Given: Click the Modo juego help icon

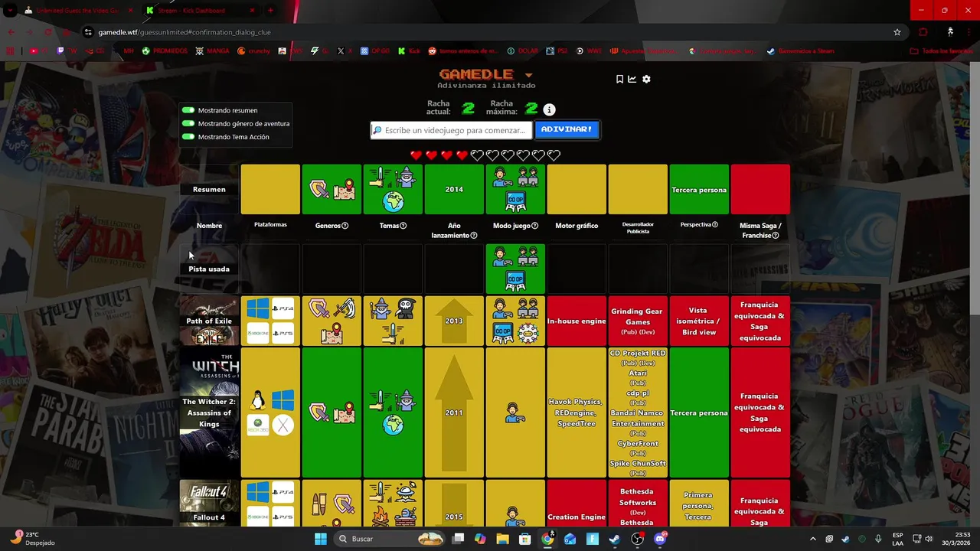Looking at the screenshot, I should [x=535, y=226].
